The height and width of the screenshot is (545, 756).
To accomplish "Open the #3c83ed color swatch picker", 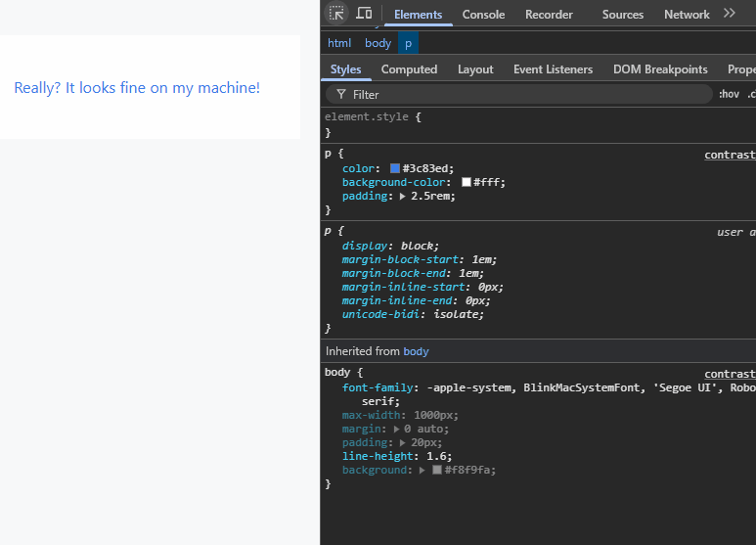I will click(x=395, y=168).
